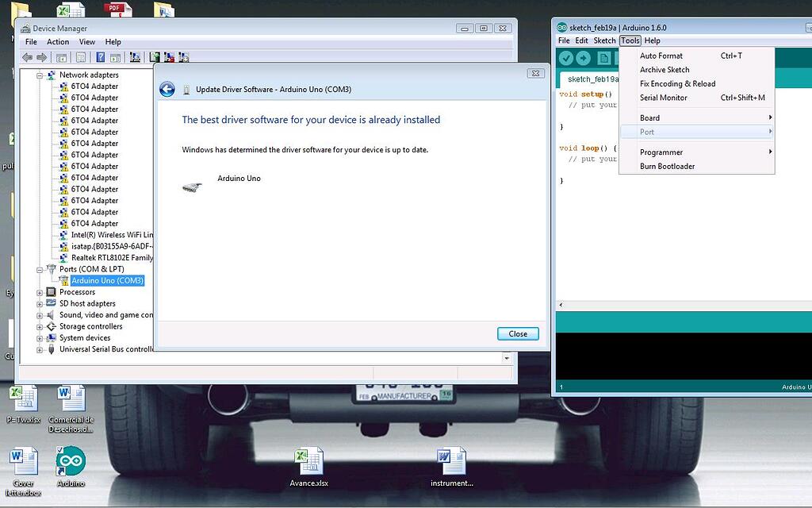The width and height of the screenshot is (812, 508).
Task: Select the instrument... Word document on desktop
Action: click(451, 467)
